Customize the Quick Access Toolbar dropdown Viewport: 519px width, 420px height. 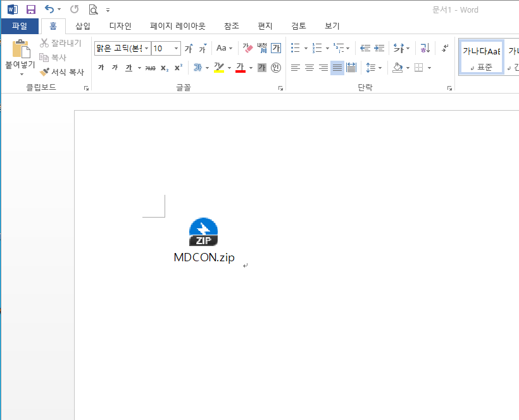(108, 10)
